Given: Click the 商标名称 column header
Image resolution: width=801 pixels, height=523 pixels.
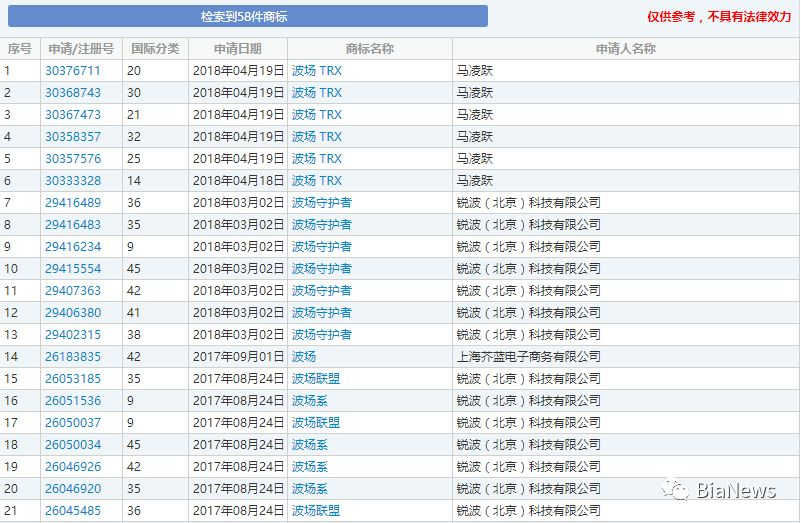Looking at the screenshot, I should coord(370,49).
